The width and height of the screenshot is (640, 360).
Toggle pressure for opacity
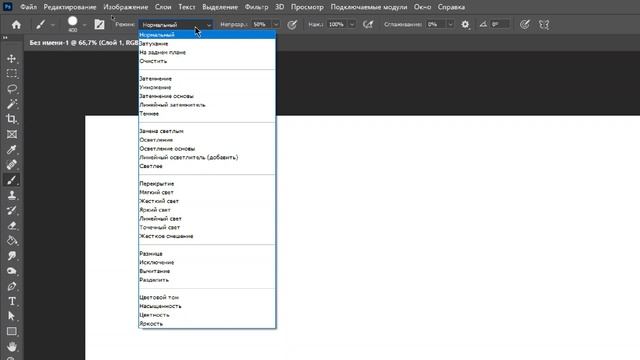(292, 24)
